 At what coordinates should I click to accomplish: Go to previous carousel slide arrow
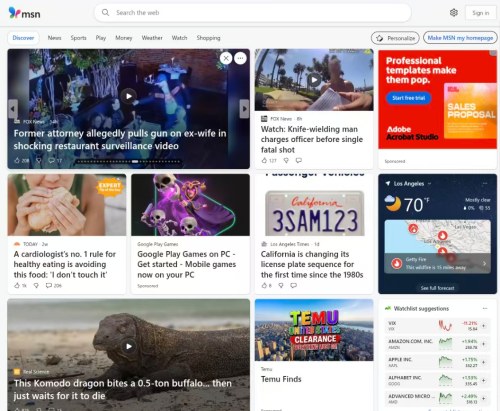click(x=13, y=109)
